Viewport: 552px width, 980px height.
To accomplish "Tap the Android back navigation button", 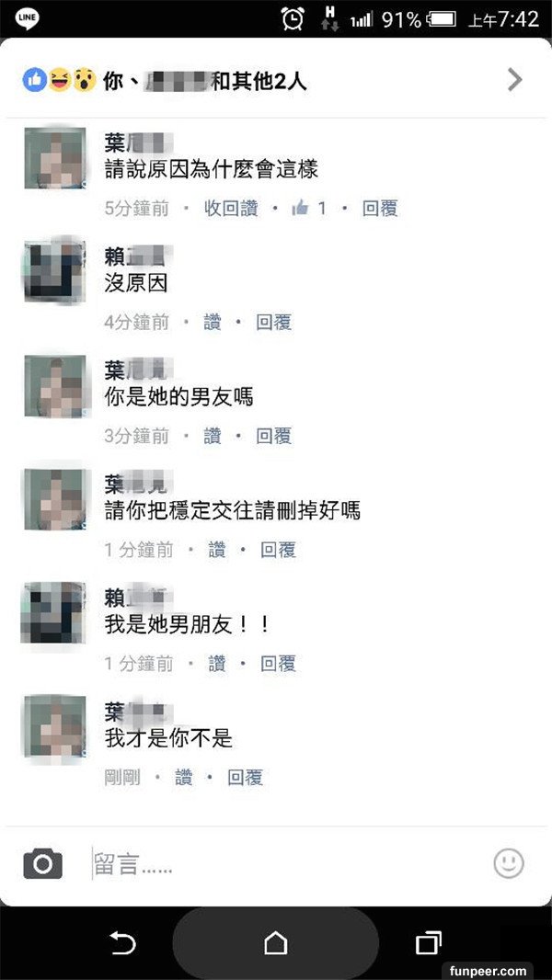I will tap(122, 942).
